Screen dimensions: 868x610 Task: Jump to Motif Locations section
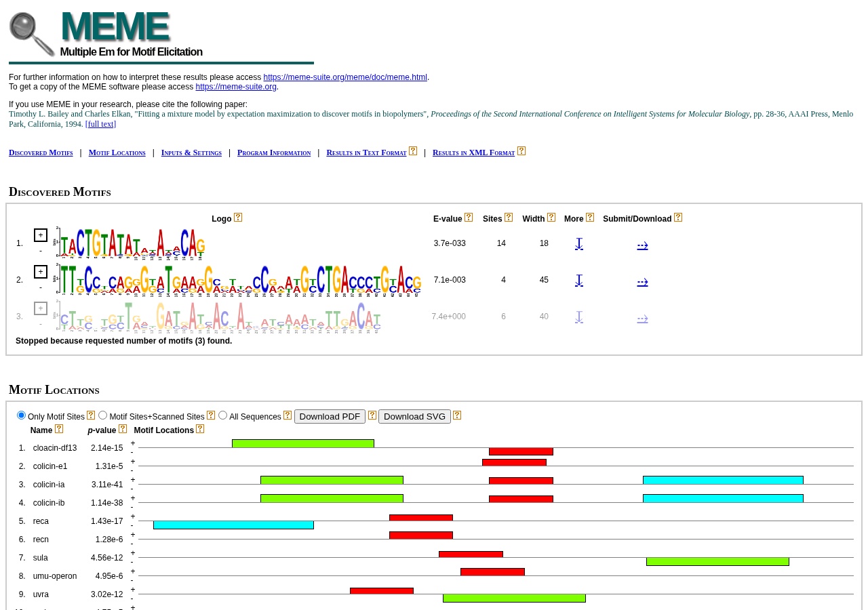117,152
